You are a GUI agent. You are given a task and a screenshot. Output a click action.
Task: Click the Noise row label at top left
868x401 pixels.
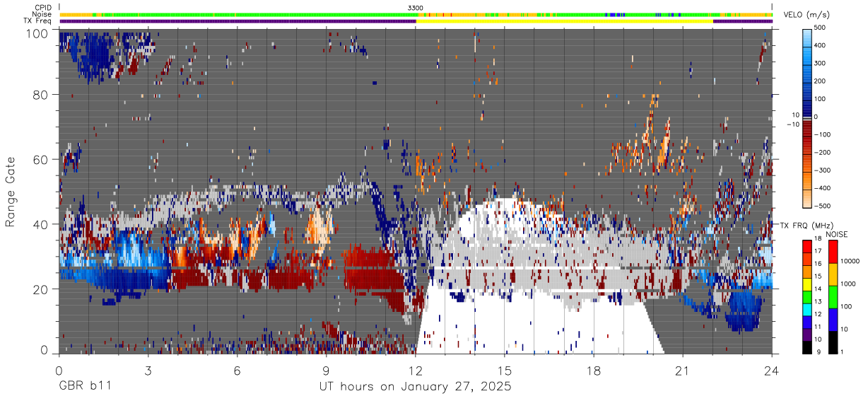click(x=42, y=14)
